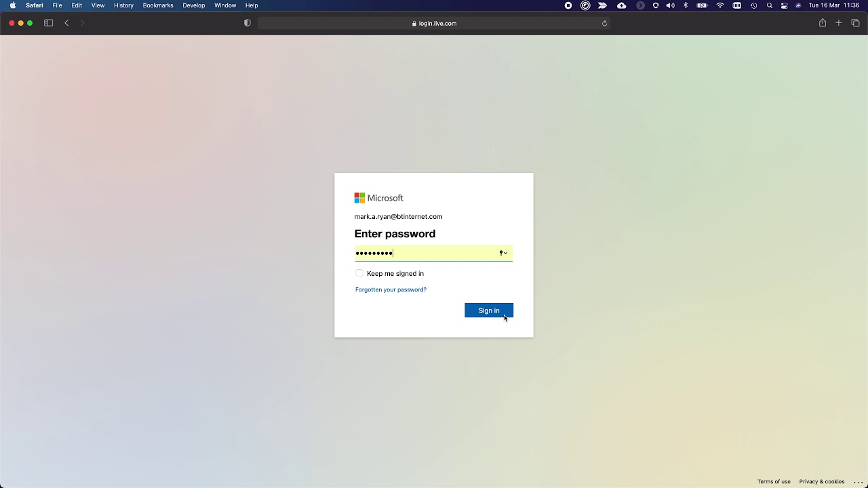
Task: Open the Apple menu
Action: (12, 5)
